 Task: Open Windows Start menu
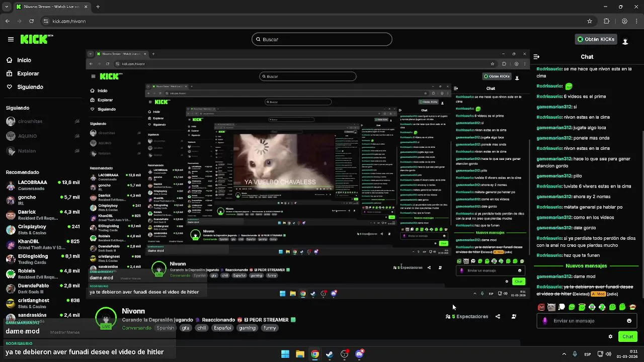(x=285, y=354)
